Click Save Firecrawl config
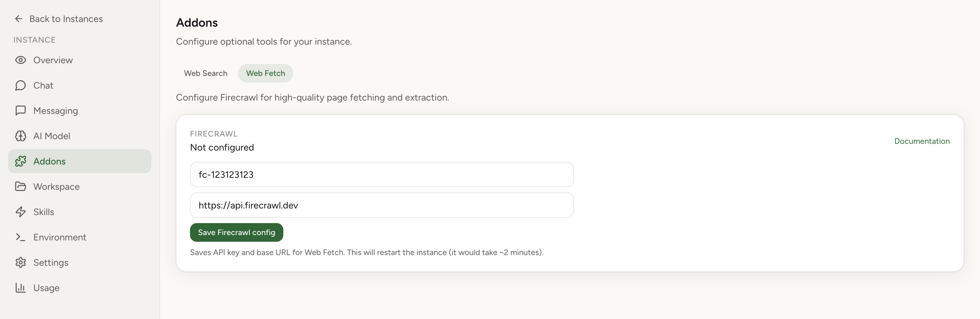Viewport: 980px width, 319px height. click(x=236, y=232)
